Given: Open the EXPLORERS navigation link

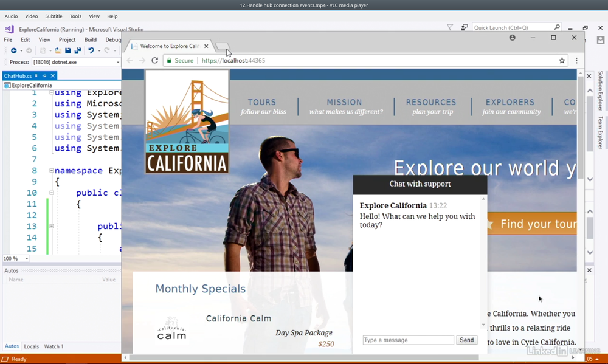Looking at the screenshot, I should coord(511,106).
